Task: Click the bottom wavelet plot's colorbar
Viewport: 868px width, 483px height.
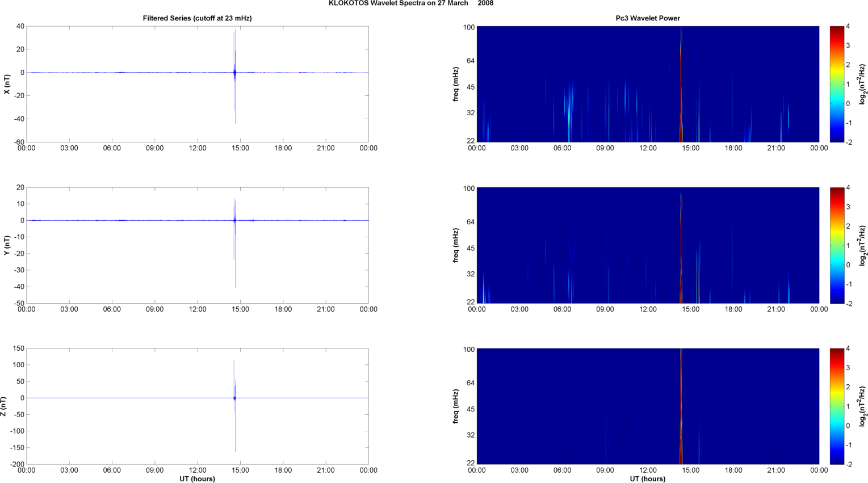Action: coord(836,406)
